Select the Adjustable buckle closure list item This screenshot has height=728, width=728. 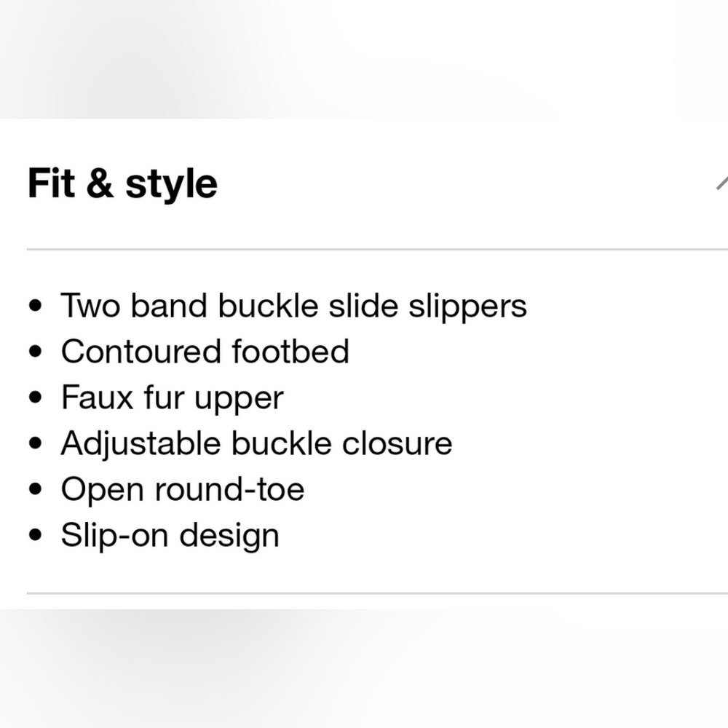(x=257, y=443)
